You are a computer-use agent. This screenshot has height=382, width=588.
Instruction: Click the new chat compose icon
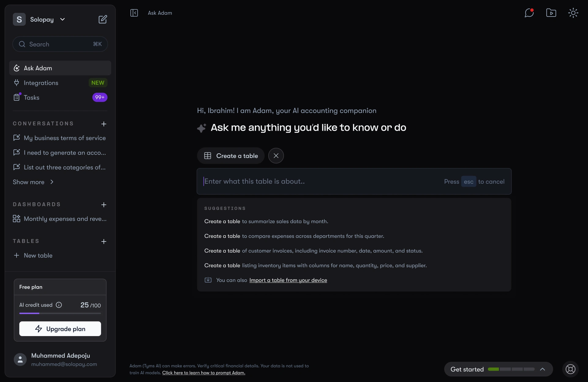click(103, 19)
